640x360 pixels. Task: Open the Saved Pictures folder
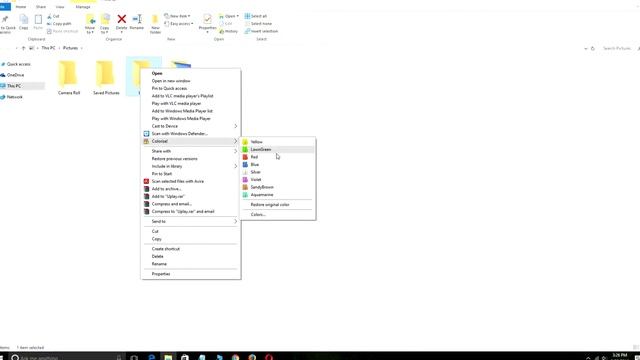pos(106,78)
